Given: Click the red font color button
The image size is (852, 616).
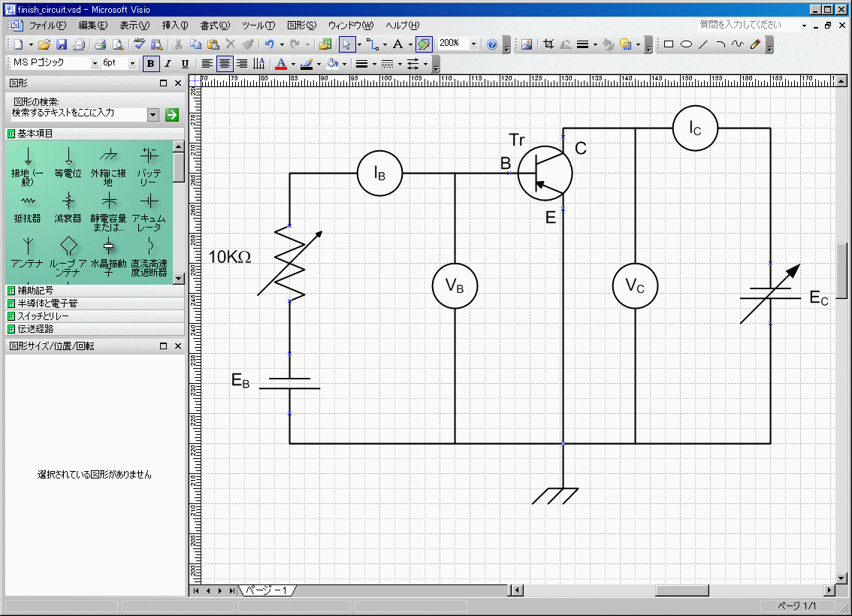Looking at the screenshot, I should tap(280, 64).
